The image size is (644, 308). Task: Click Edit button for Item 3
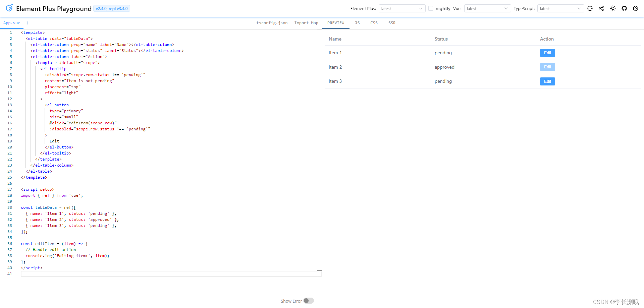click(x=547, y=81)
